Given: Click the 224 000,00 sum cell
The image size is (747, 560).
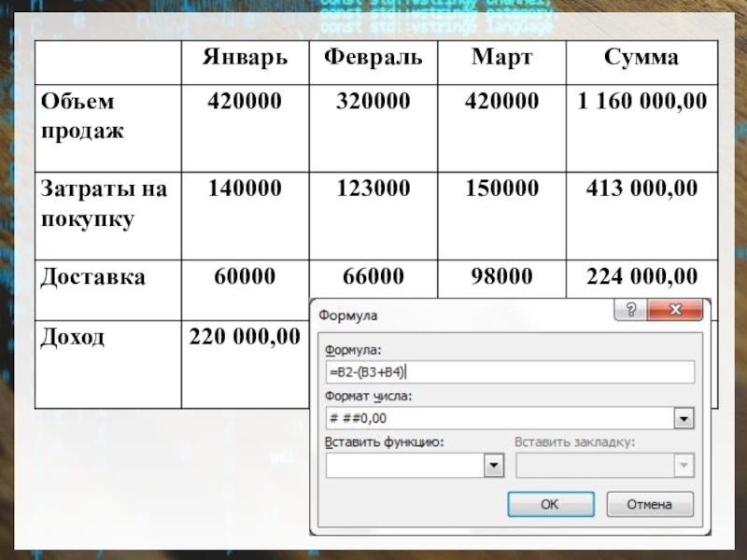Looking at the screenshot, I should pos(641,279).
